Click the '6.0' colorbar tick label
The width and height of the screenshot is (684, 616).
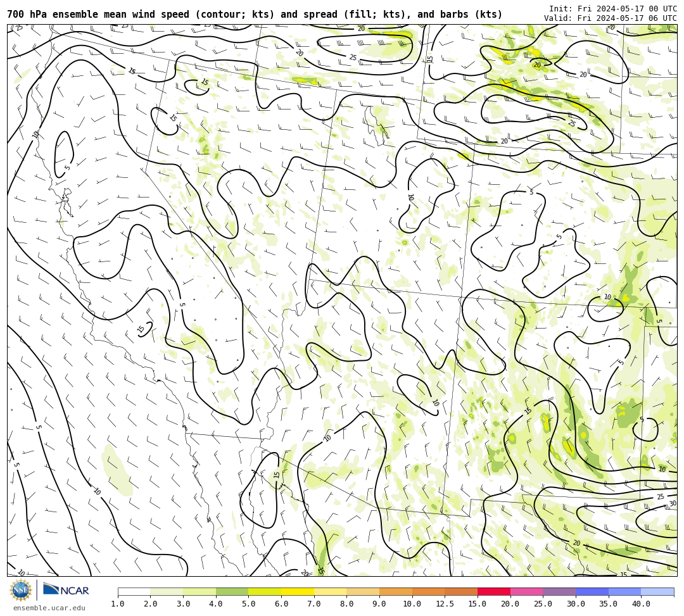tap(281, 604)
